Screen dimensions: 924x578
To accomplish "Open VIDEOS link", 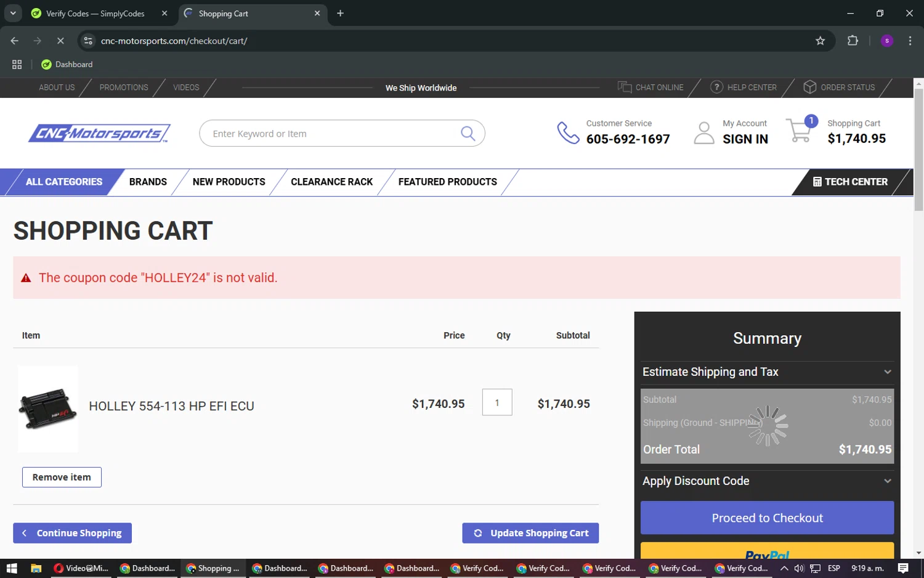I will click(186, 88).
